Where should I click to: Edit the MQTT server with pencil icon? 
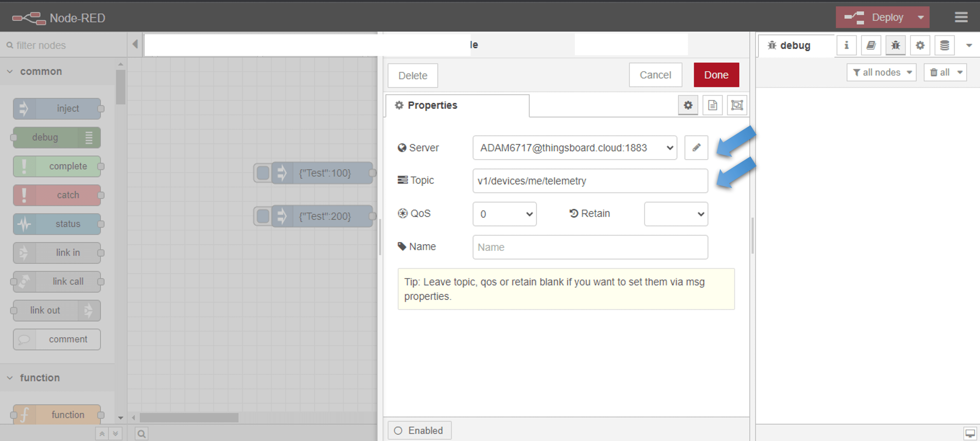(696, 148)
